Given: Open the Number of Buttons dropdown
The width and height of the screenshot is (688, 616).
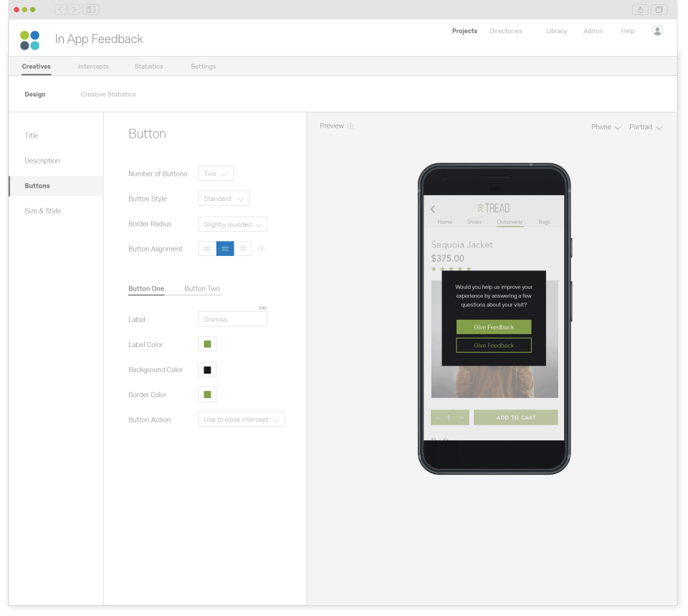Looking at the screenshot, I should click(x=215, y=173).
